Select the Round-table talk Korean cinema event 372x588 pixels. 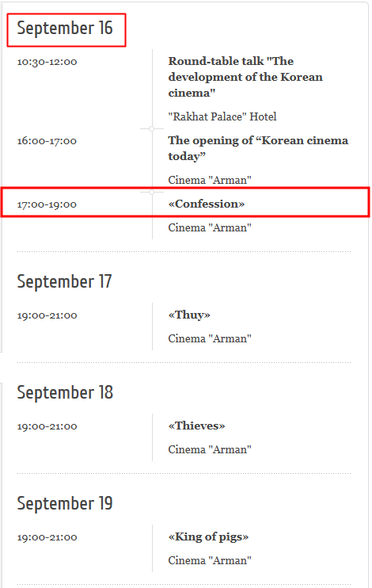(245, 77)
